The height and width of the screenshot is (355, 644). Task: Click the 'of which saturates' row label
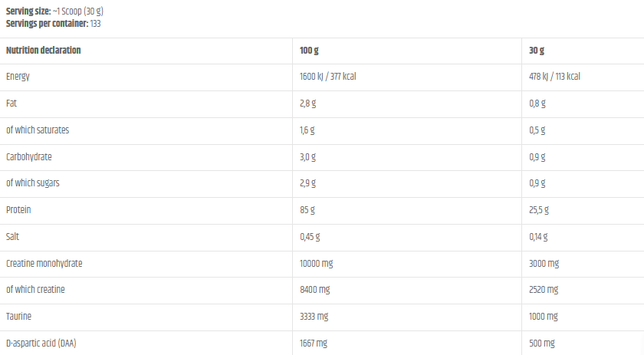[x=38, y=130]
